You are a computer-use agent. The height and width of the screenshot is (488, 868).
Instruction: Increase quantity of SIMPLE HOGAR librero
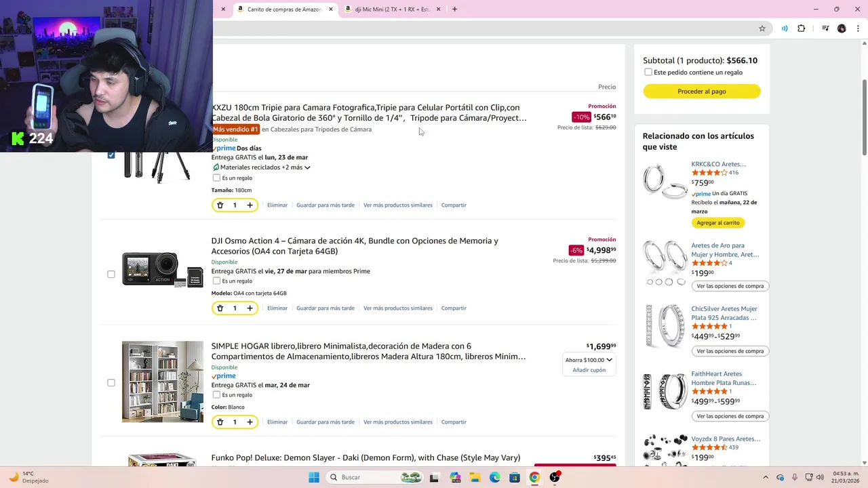coord(250,422)
